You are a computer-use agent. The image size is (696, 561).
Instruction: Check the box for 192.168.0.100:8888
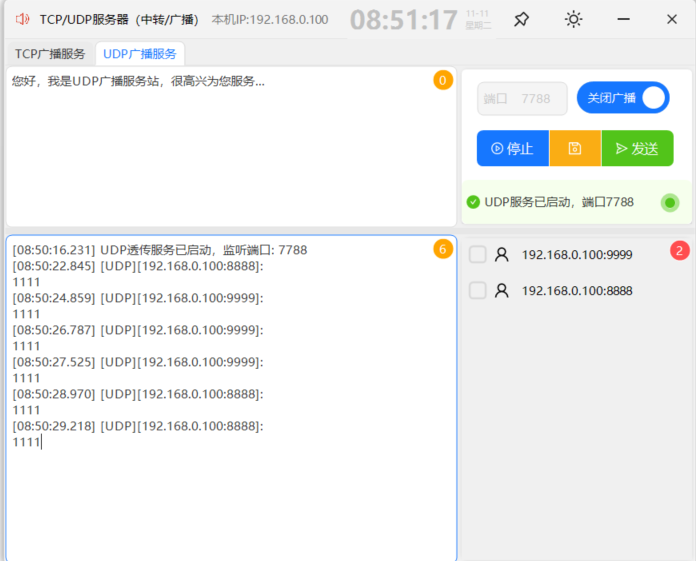click(478, 290)
